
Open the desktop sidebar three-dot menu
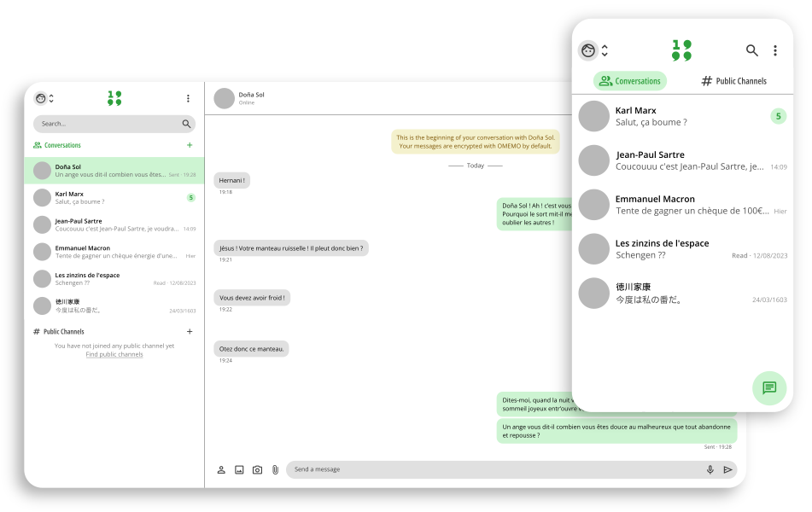[188, 98]
